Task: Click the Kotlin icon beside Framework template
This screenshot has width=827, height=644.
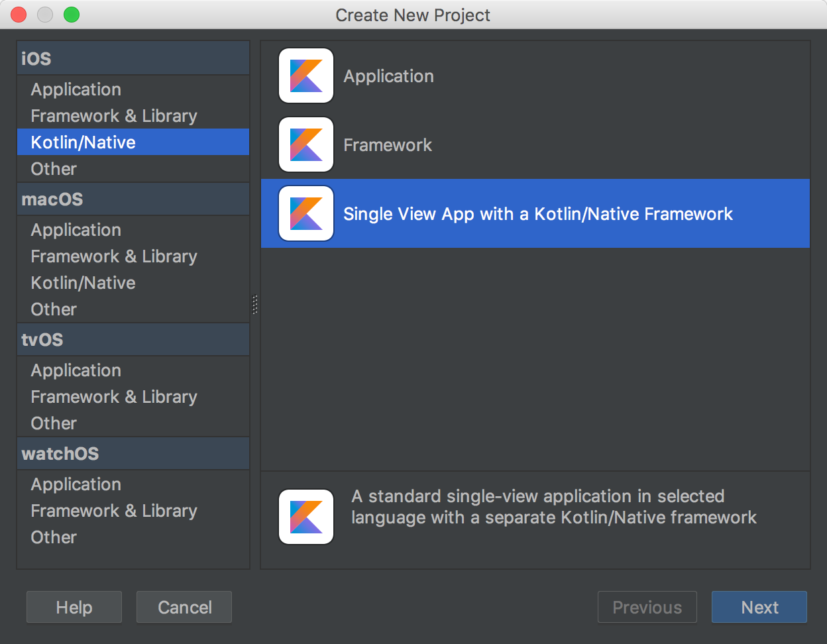Action: point(306,144)
